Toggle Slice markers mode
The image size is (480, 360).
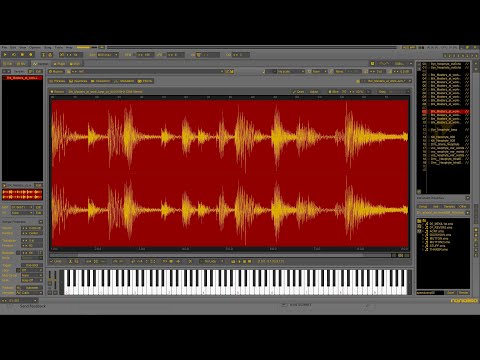[x=334, y=92]
